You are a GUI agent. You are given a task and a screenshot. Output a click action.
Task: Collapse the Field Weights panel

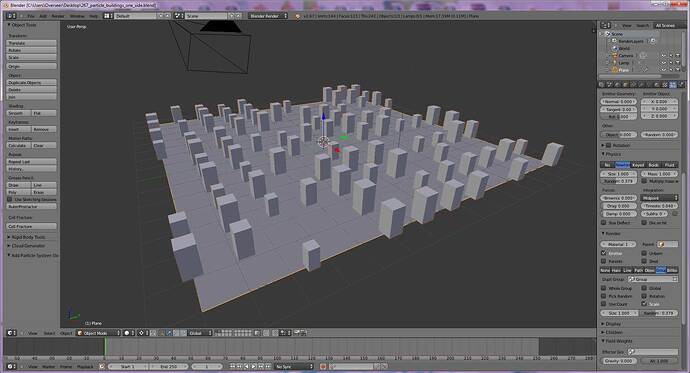click(603, 341)
